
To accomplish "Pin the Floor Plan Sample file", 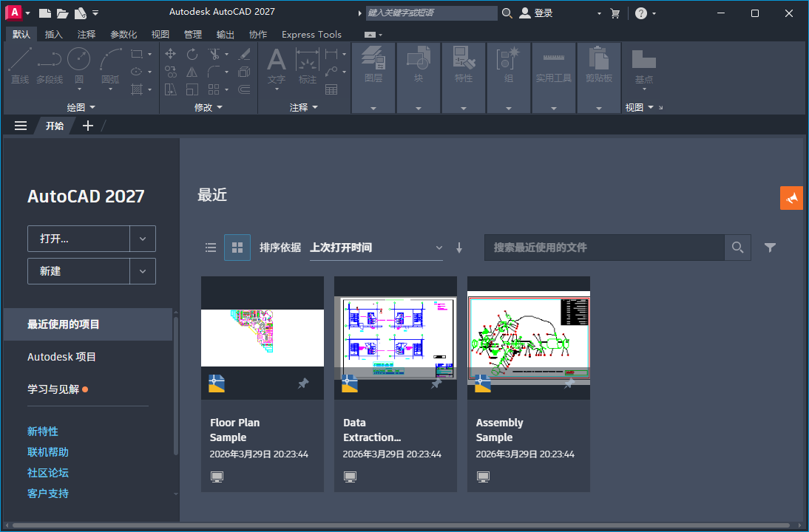I will point(303,383).
